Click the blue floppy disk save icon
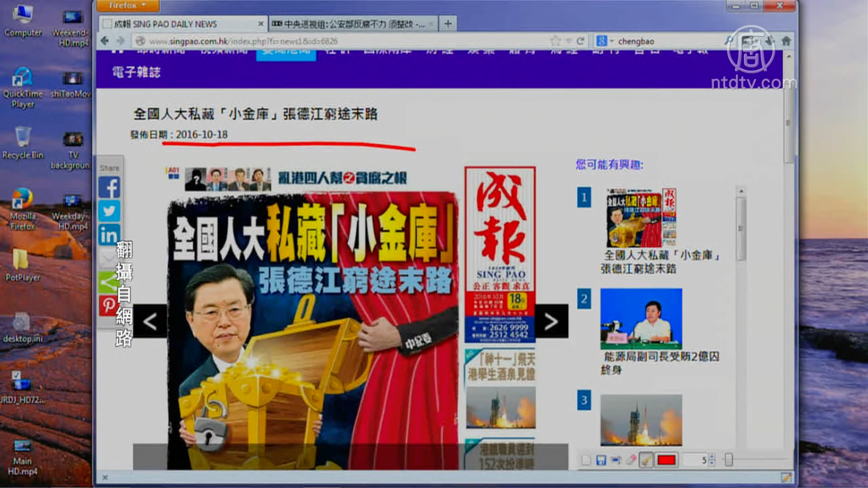 pos(601,460)
